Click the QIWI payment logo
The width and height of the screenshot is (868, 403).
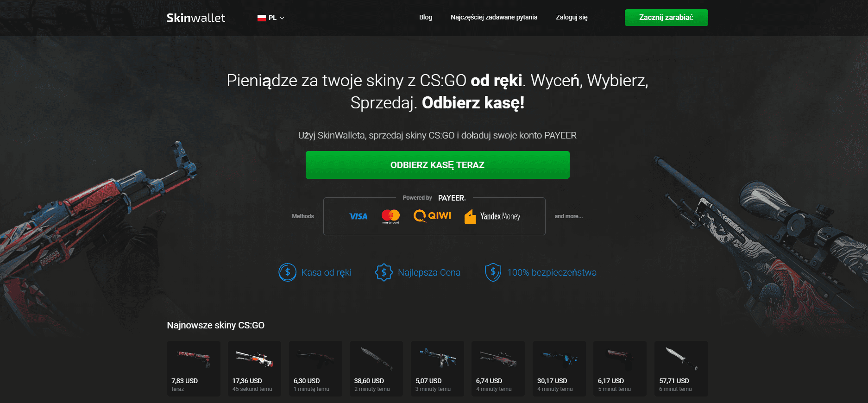pos(432,216)
